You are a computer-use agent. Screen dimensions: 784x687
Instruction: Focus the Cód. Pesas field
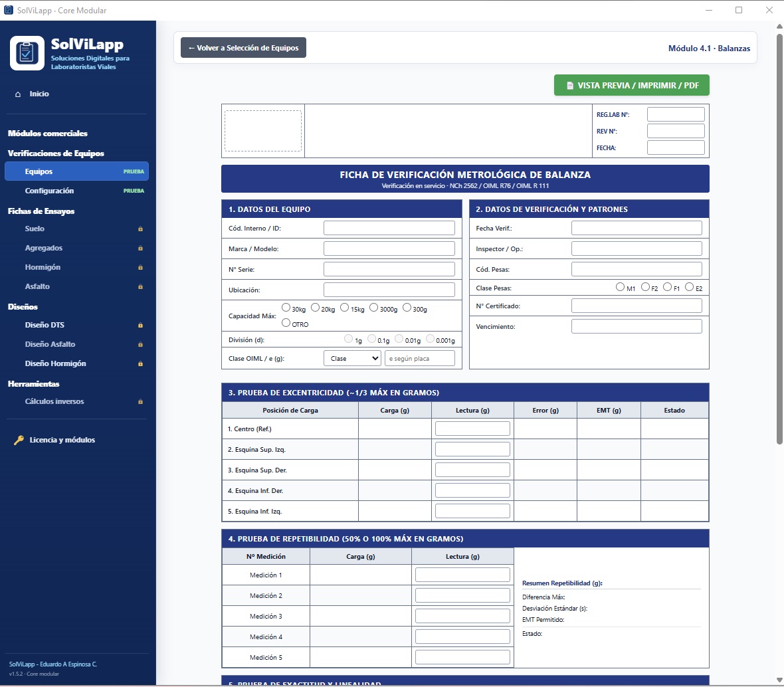(x=637, y=269)
